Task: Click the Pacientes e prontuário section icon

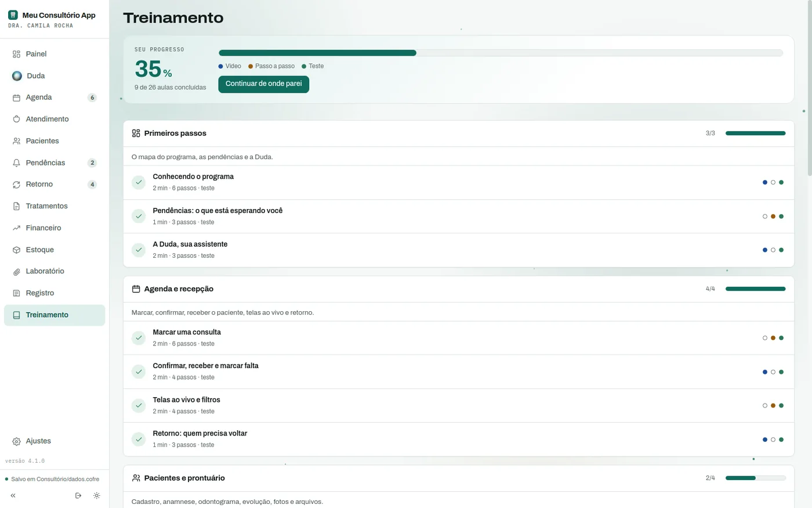Action: [136, 478]
